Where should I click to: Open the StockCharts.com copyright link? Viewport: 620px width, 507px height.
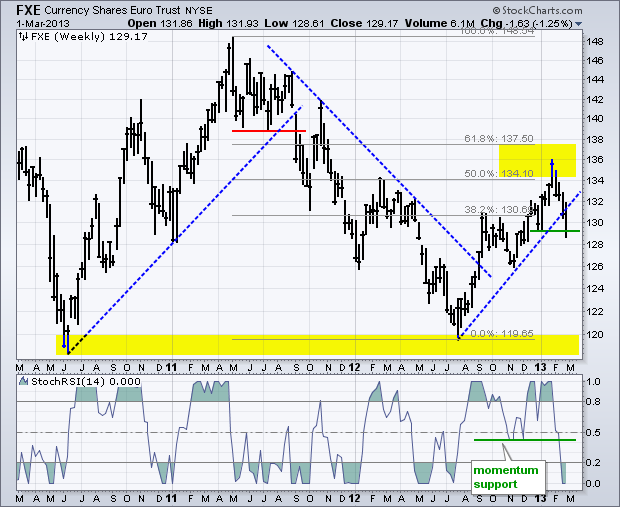pos(538,10)
